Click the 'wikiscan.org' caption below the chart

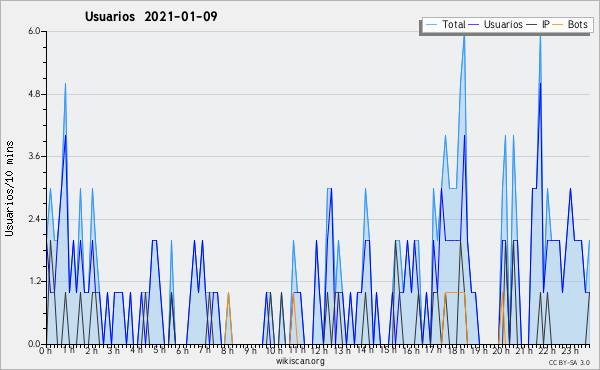tap(300, 361)
